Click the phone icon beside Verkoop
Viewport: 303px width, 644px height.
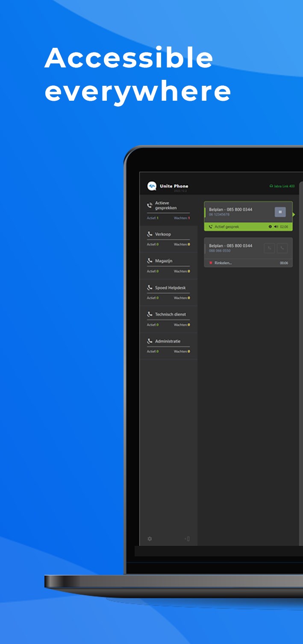[150, 234]
